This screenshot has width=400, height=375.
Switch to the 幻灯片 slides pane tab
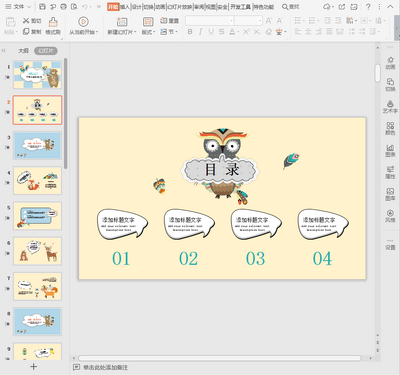coord(46,51)
